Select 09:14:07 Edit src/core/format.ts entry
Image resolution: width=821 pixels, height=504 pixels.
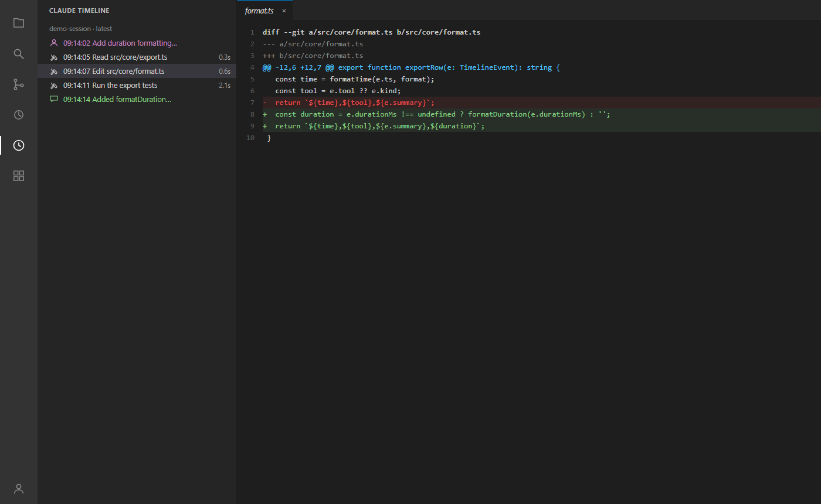tap(137, 71)
